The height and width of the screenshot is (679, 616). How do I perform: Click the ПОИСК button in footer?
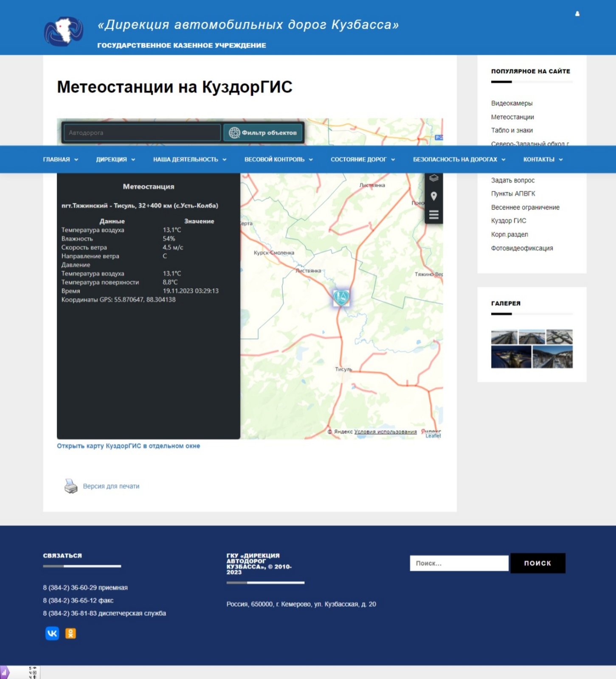[x=537, y=563]
